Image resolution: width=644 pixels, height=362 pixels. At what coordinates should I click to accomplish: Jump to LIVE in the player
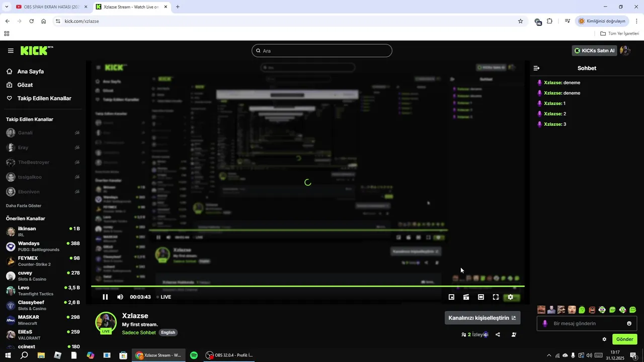click(x=164, y=297)
